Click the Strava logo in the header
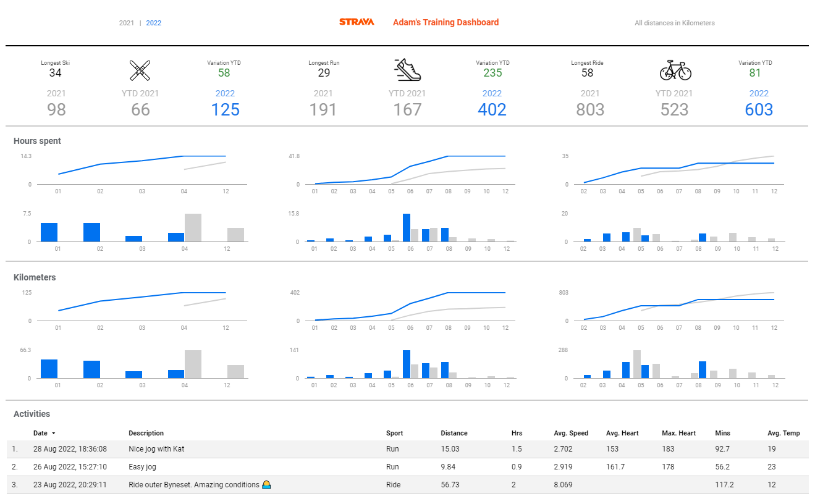Viewport: 815px width, 504px height. 357,22
